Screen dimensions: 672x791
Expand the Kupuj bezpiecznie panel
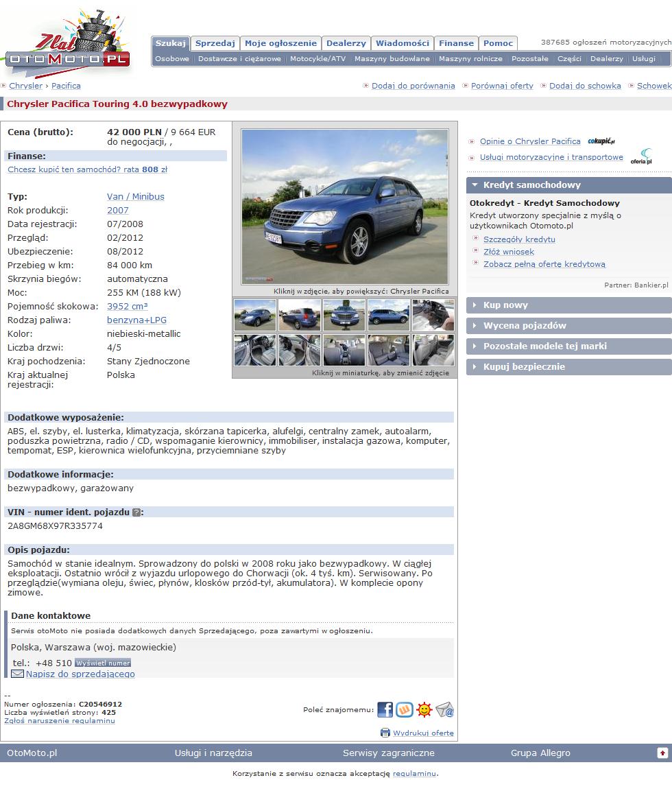point(568,367)
